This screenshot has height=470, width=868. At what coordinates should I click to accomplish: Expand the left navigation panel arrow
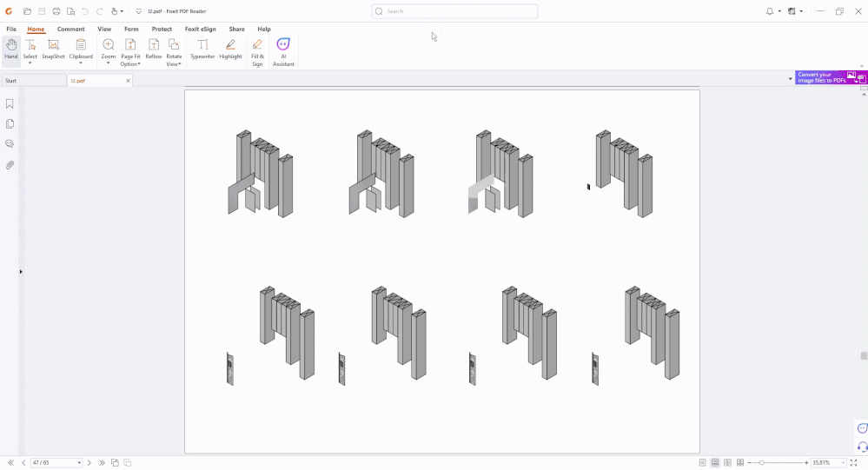pos(21,272)
